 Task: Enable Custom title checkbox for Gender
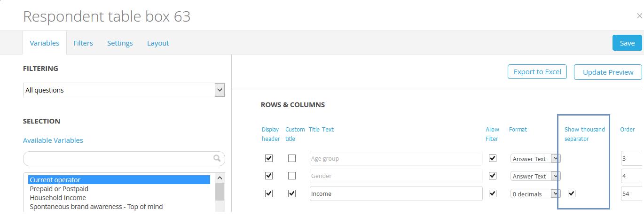pyautogui.click(x=292, y=176)
